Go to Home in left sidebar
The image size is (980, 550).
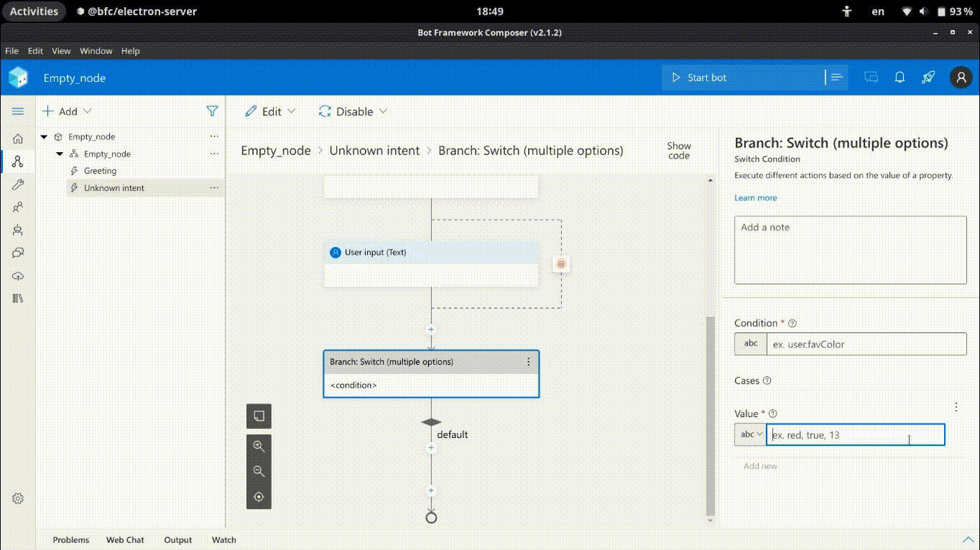[18, 139]
